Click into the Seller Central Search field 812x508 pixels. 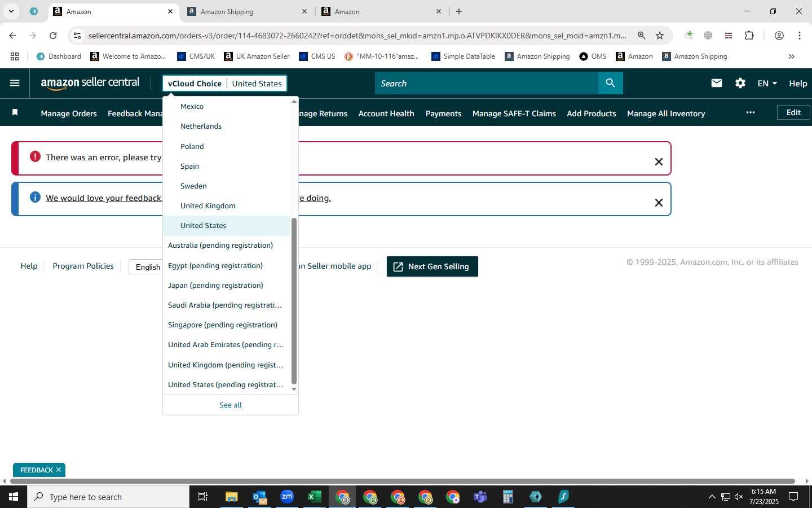point(487,83)
